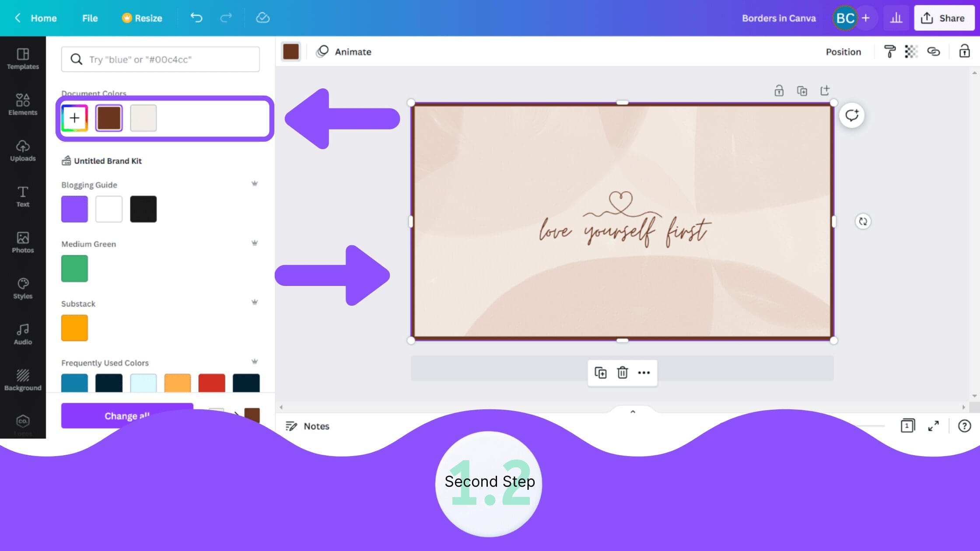This screenshot has width=980, height=551.
Task: Click the Animate button
Action: point(343,52)
